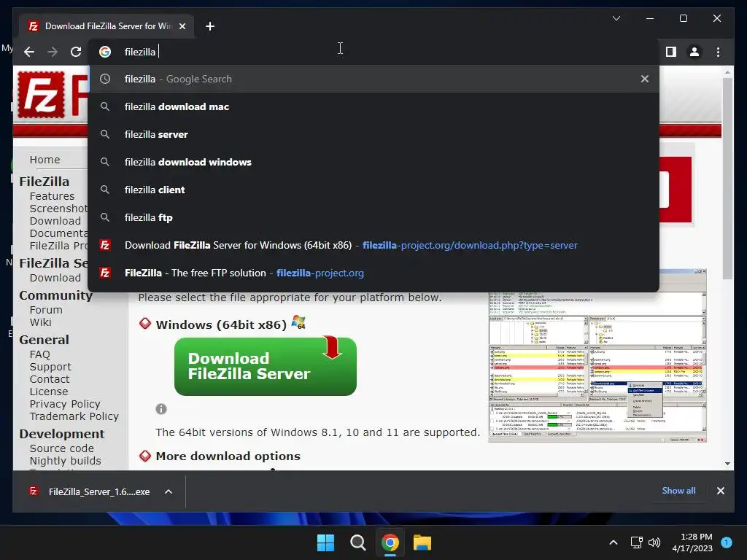
Task: Click the volume tray icon
Action: point(654,542)
